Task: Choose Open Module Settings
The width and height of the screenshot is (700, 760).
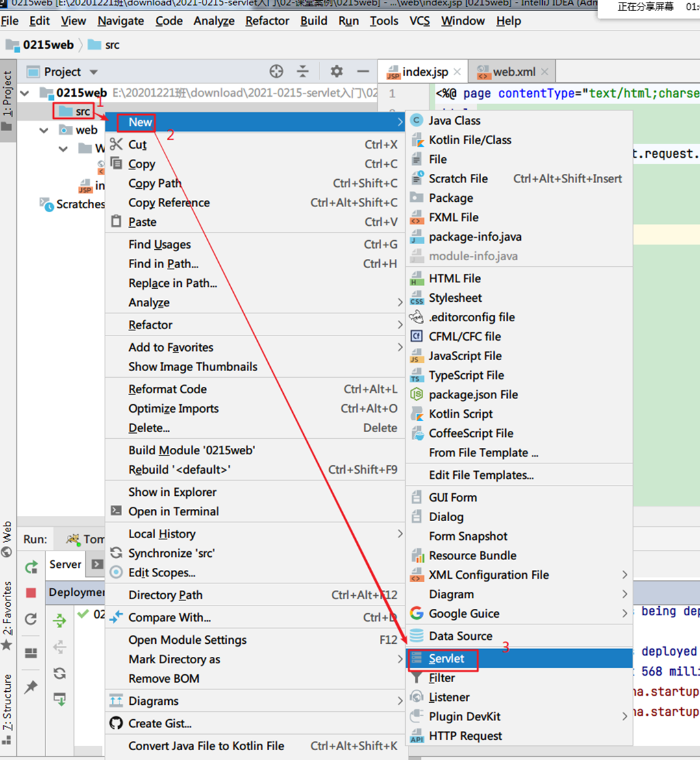Action: 255,641
